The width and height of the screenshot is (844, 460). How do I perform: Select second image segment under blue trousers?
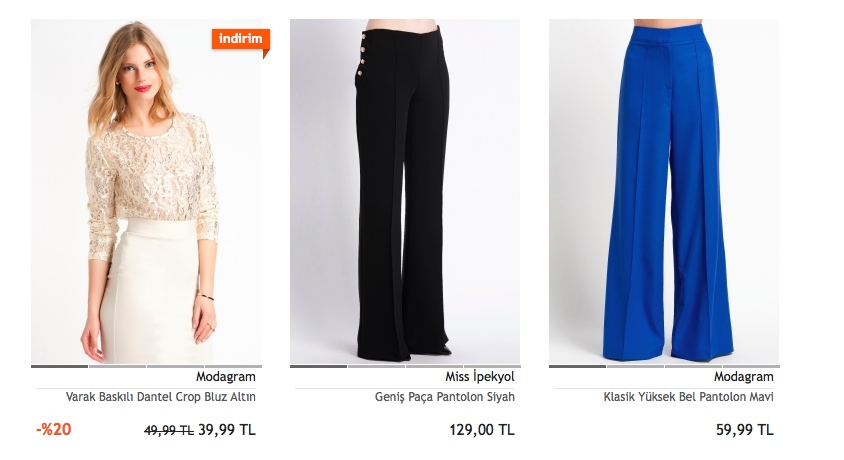[x=635, y=366]
